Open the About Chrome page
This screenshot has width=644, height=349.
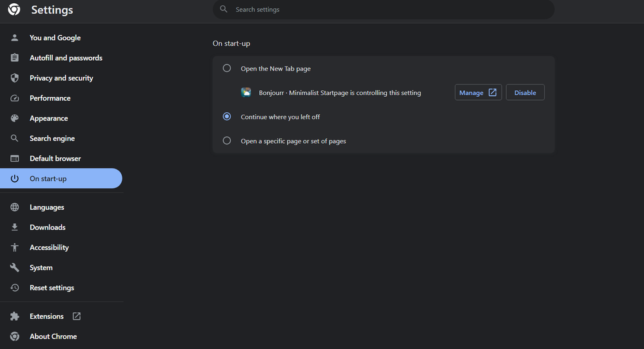click(x=53, y=337)
